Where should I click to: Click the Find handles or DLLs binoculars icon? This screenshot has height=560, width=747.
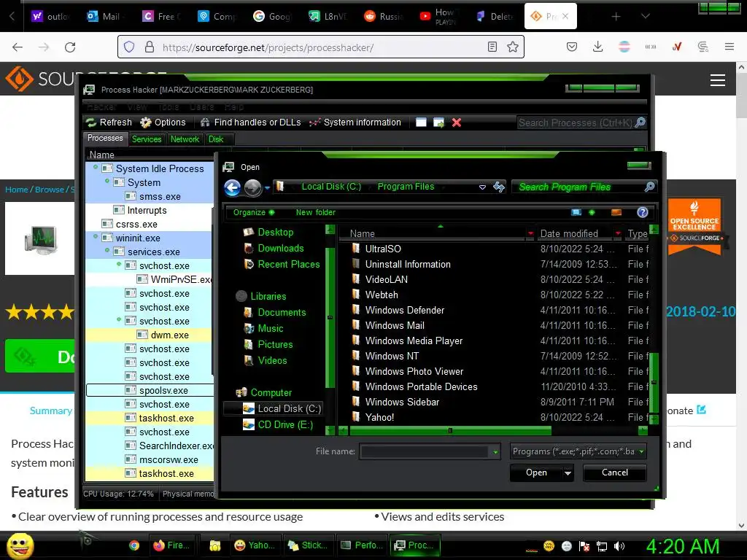[x=205, y=122]
